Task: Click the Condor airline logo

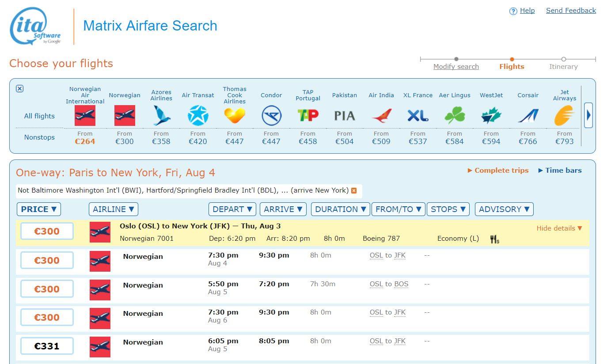Action: 271,116
